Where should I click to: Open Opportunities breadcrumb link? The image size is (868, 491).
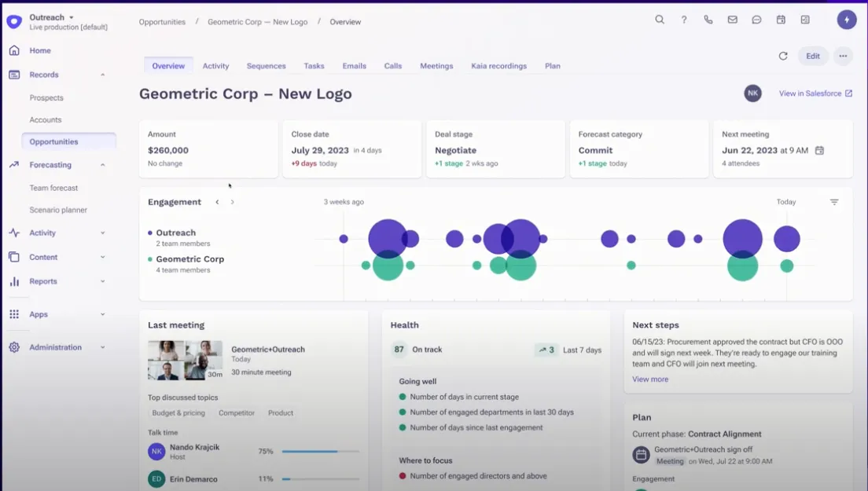(162, 22)
